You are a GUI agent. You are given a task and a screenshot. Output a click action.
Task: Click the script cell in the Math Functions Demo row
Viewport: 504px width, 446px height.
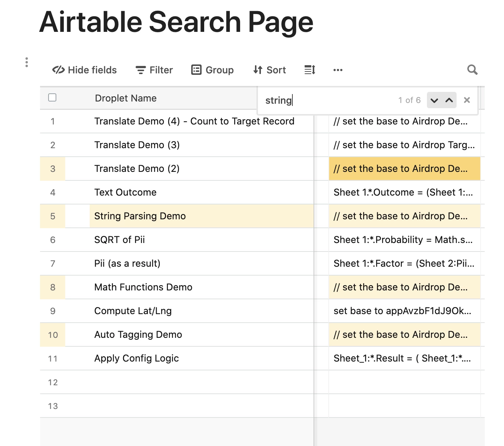coord(405,287)
